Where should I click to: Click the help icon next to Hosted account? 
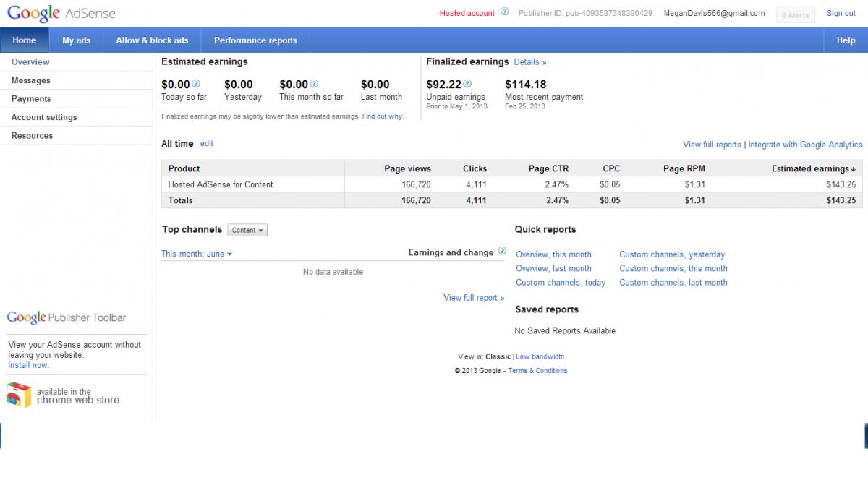[x=505, y=12]
